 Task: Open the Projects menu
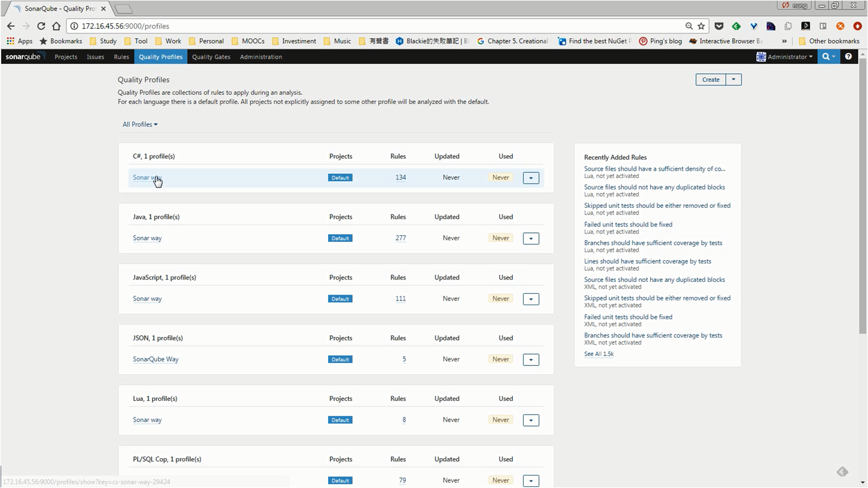point(66,57)
